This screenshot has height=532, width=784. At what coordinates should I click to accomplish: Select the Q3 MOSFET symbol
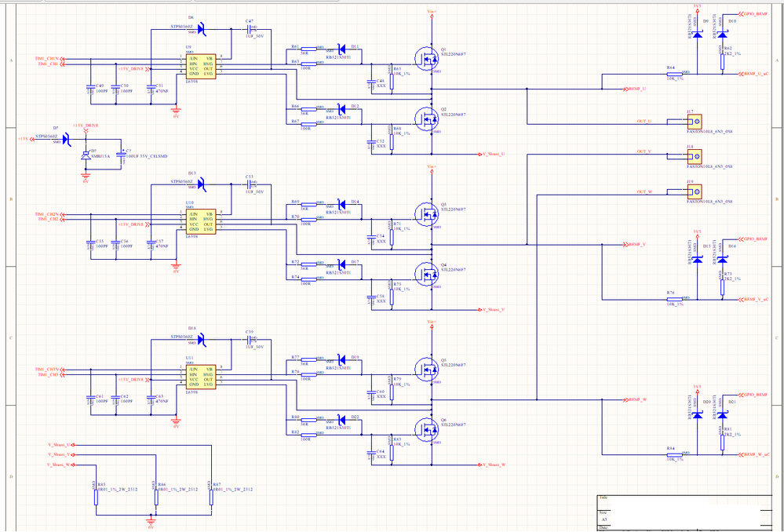(426, 214)
